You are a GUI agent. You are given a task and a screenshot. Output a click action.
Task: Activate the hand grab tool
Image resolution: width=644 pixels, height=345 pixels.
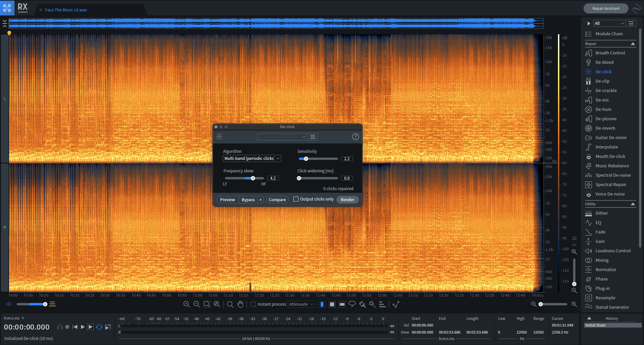(240, 304)
